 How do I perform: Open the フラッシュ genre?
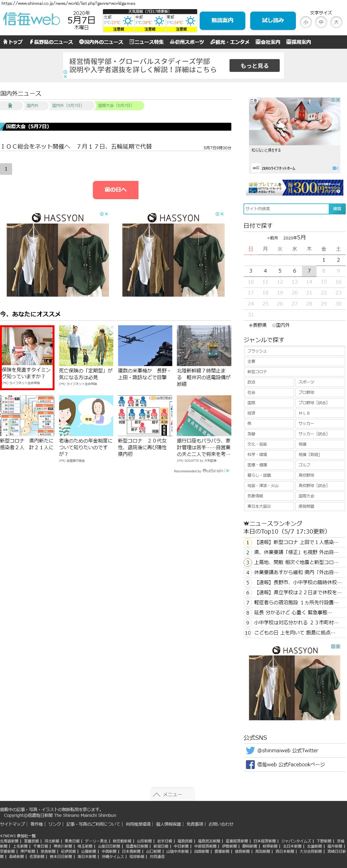click(294, 351)
